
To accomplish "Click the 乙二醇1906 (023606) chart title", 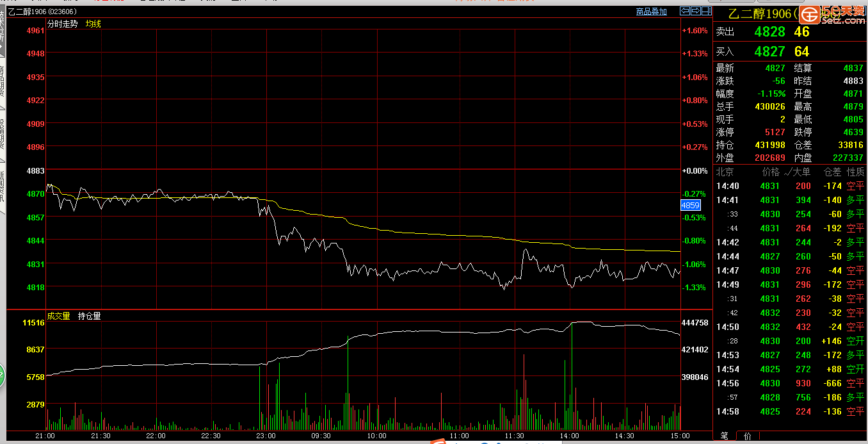I will [x=43, y=12].
